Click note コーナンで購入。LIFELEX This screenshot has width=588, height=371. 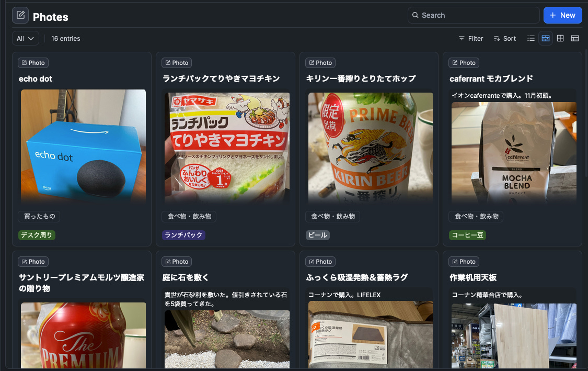344,295
